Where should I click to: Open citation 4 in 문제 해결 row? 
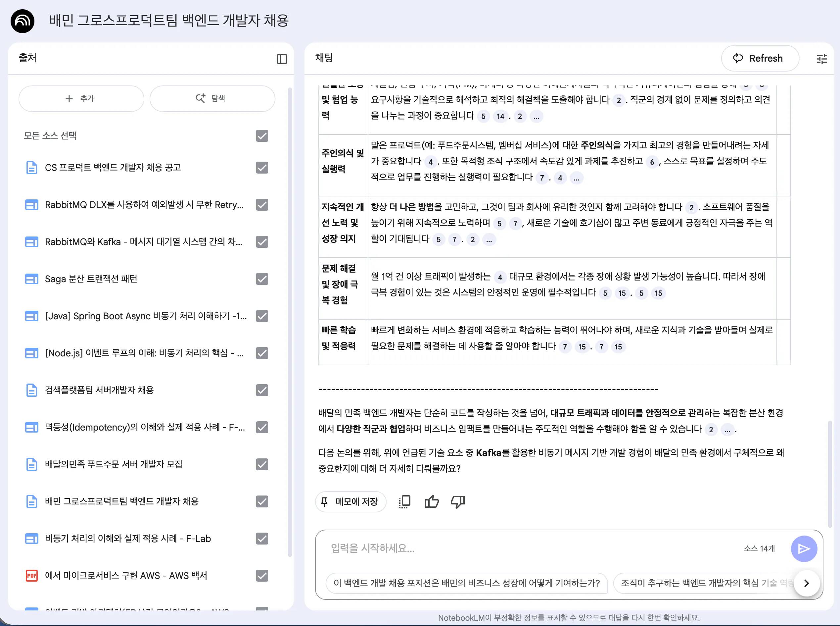click(x=500, y=277)
